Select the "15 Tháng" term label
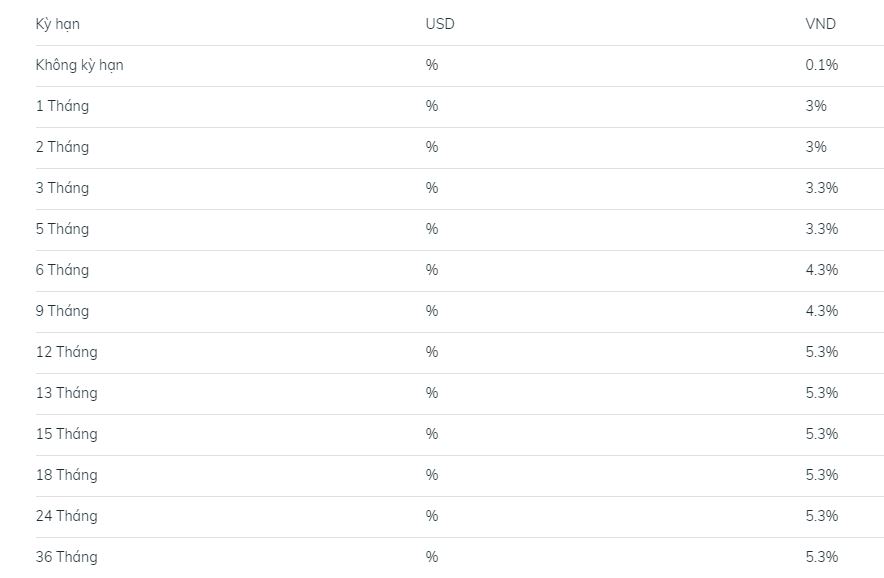The height and width of the screenshot is (578, 884). tap(66, 434)
